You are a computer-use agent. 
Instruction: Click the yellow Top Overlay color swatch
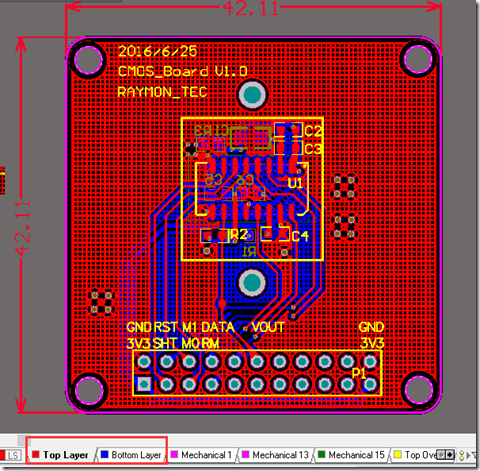point(397,455)
